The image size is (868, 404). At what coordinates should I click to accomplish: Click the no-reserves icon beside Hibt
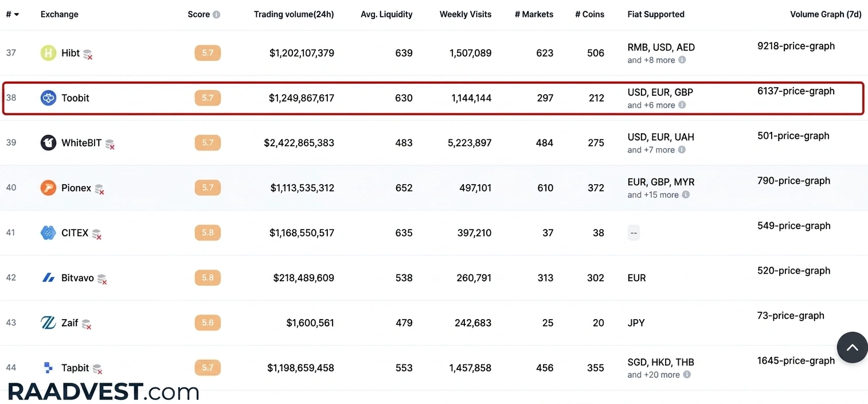point(88,55)
